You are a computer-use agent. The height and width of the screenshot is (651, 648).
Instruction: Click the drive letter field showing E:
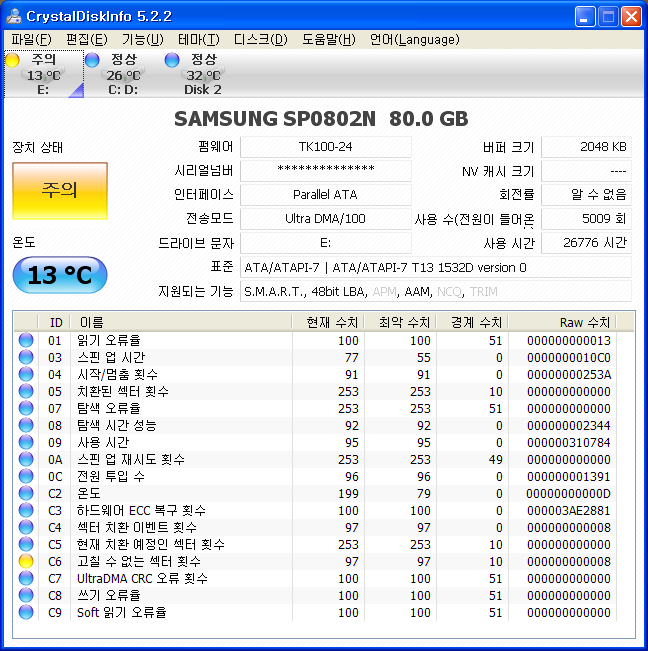tap(325, 243)
